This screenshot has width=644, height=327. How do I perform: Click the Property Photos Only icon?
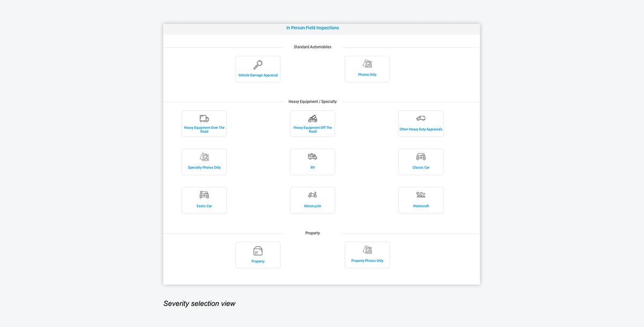click(x=367, y=250)
